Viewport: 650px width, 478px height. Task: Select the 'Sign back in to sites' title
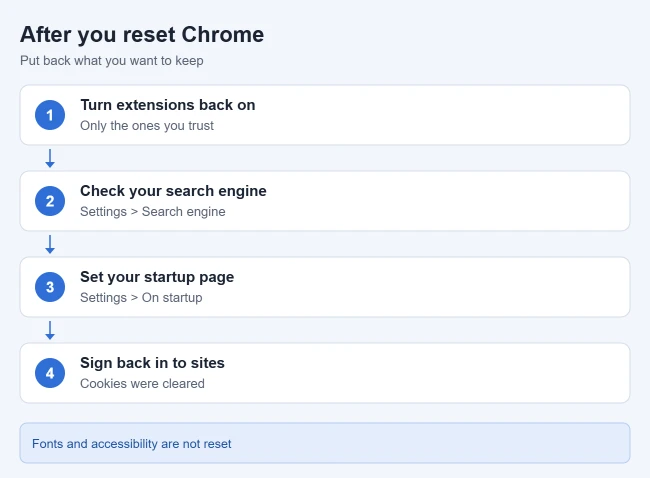(x=152, y=363)
